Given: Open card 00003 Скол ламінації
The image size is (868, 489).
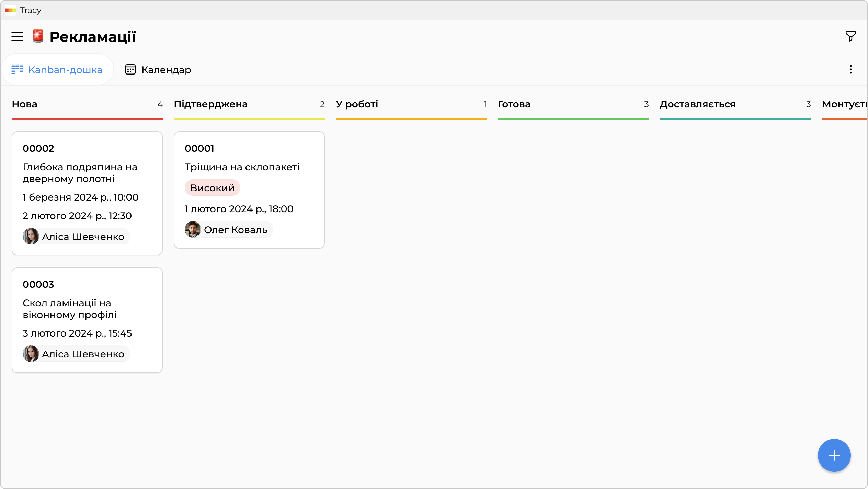Looking at the screenshot, I should (x=69, y=308).
